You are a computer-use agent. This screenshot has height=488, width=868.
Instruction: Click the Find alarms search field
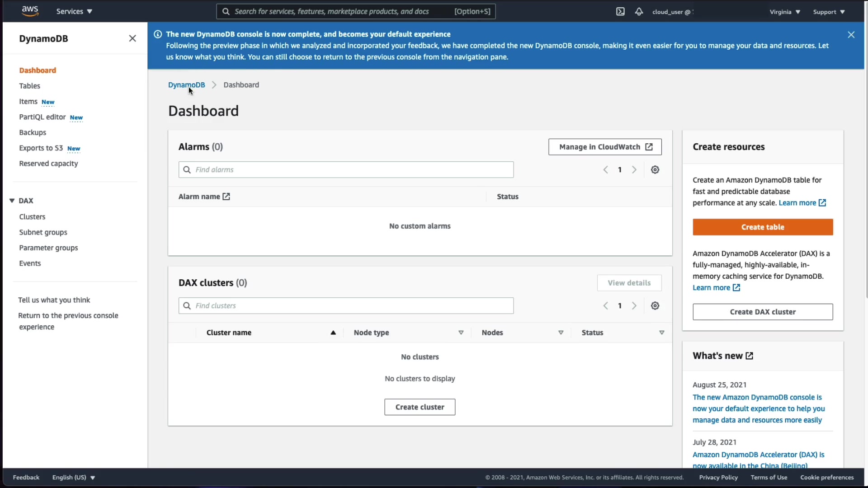pos(346,170)
